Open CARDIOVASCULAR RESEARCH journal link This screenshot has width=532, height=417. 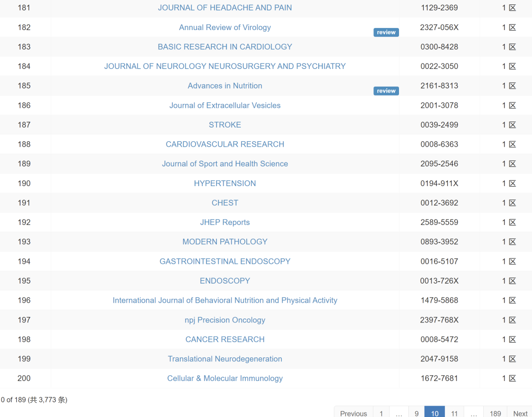click(225, 144)
